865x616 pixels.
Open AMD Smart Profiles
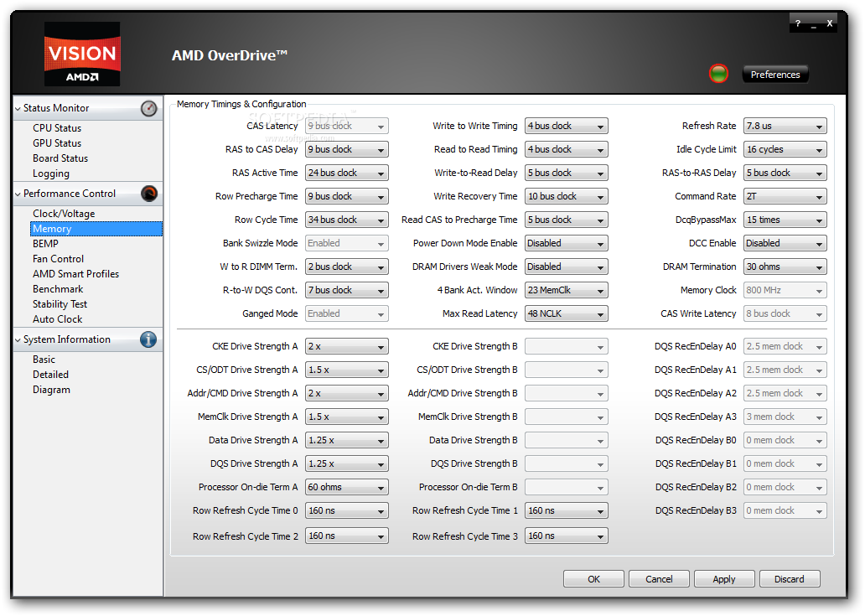[75, 274]
